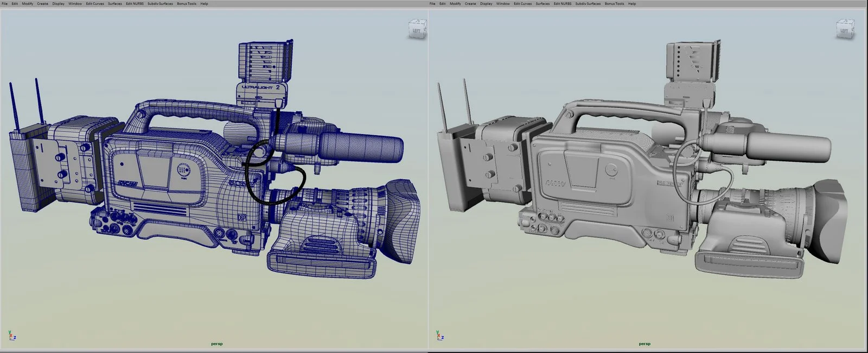Open Edit NURBS menu in left wireframe window

tap(135, 4)
